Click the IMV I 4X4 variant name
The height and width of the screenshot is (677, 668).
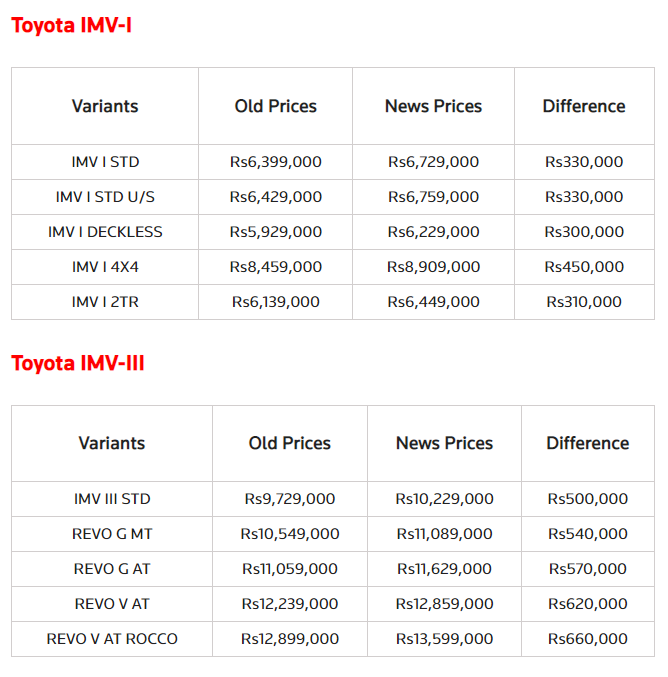(x=105, y=267)
